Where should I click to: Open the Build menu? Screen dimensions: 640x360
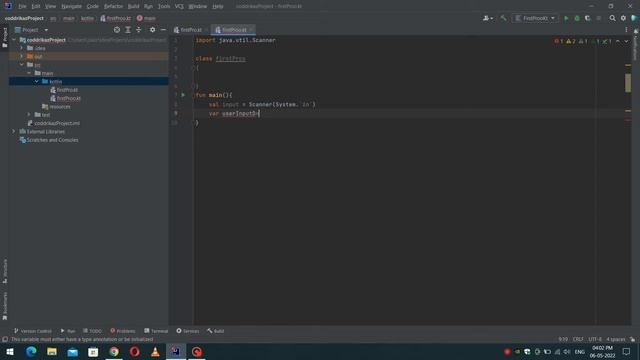tap(133, 7)
